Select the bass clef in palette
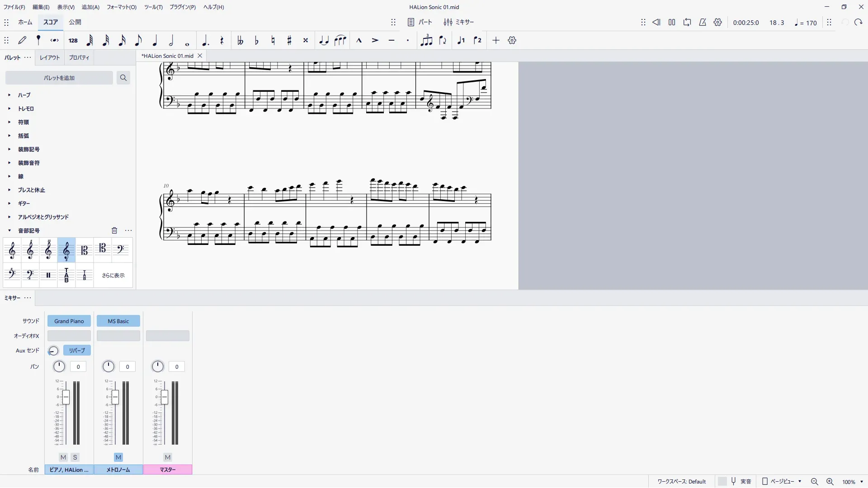This screenshot has height=488, width=868. coord(121,250)
